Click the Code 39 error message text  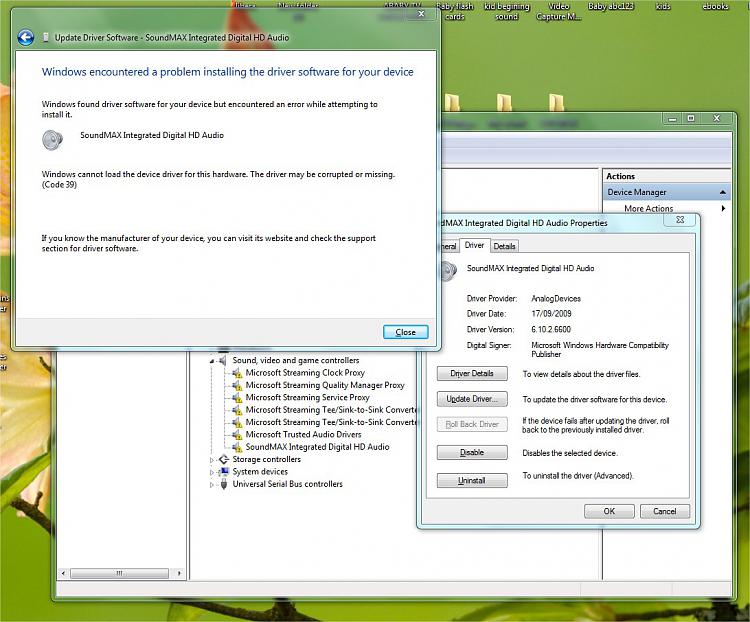(218, 179)
